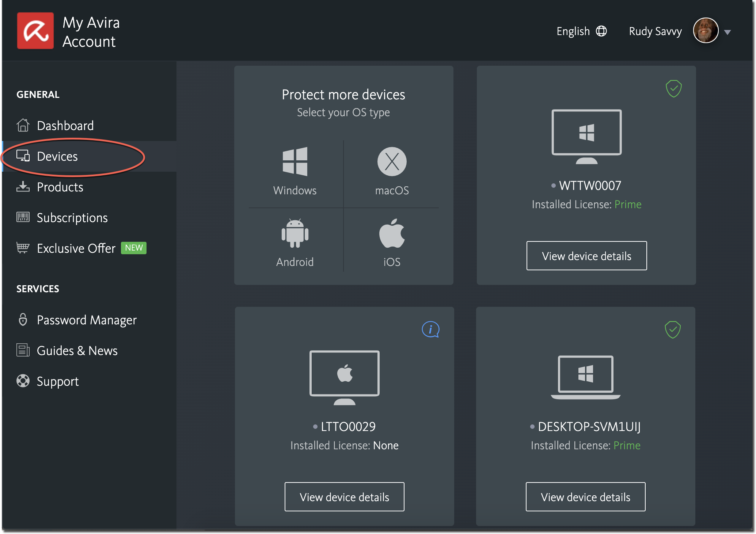Click the DESKTOP-SVM1UIJ device name
Screen dimensions: 756x534
click(589, 426)
